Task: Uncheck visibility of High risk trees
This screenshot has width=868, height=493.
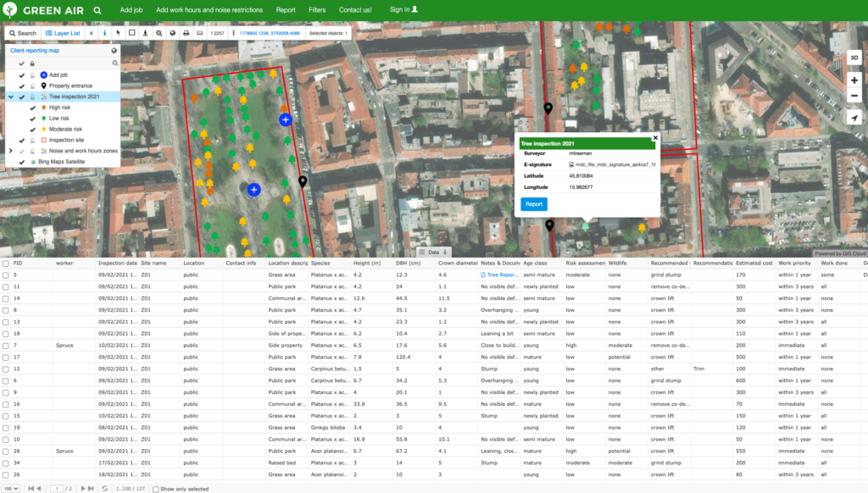Action: click(31, 108)
